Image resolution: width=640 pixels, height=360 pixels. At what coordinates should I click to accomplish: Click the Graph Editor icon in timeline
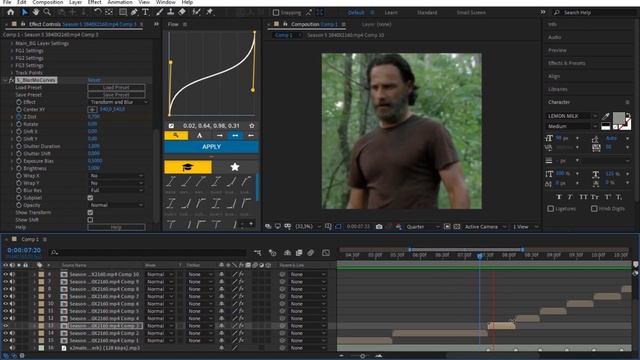(x=326, y=253)
